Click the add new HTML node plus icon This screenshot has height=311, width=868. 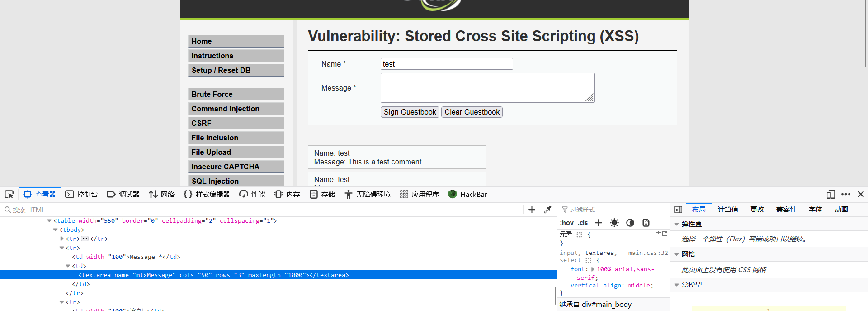click(532, 210)
